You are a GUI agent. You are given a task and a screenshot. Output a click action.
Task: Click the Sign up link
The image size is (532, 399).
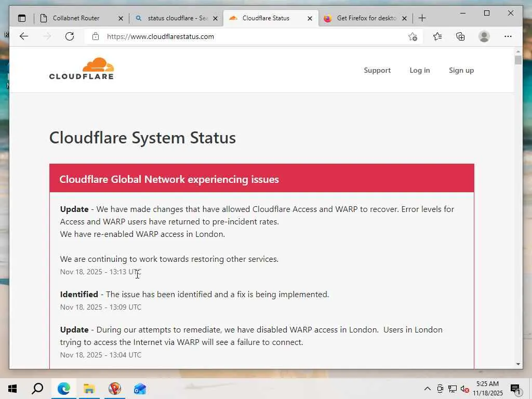[461, 70]
